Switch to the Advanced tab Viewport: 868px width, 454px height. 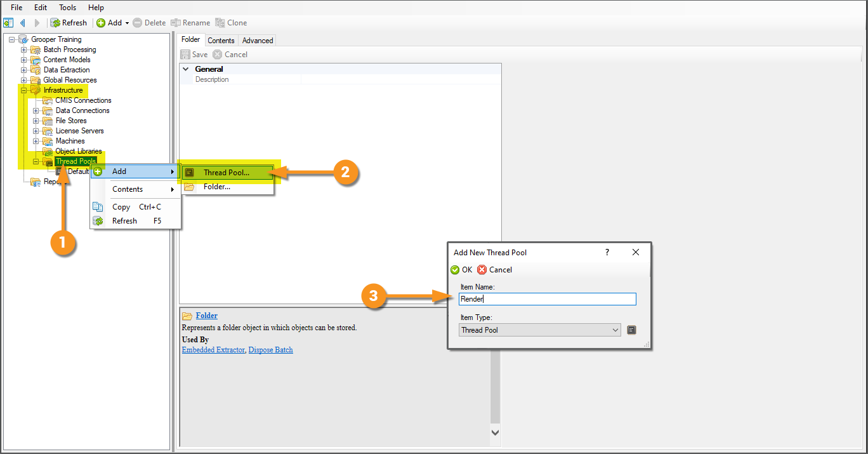[258, 40]
